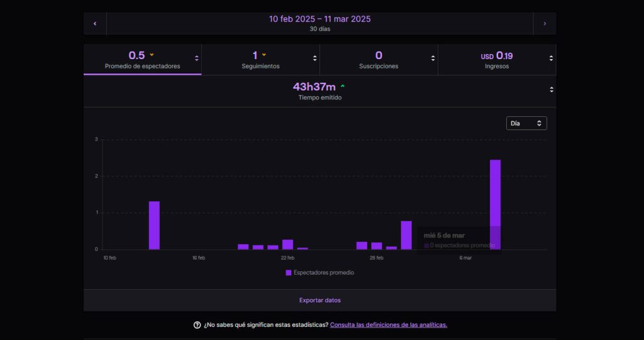Go to the next date range arrow
644x340 pixels.
point(545,24)
